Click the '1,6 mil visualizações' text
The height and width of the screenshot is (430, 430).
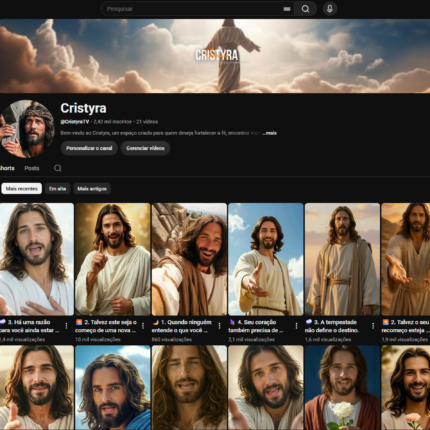click(x=328, y=339)
